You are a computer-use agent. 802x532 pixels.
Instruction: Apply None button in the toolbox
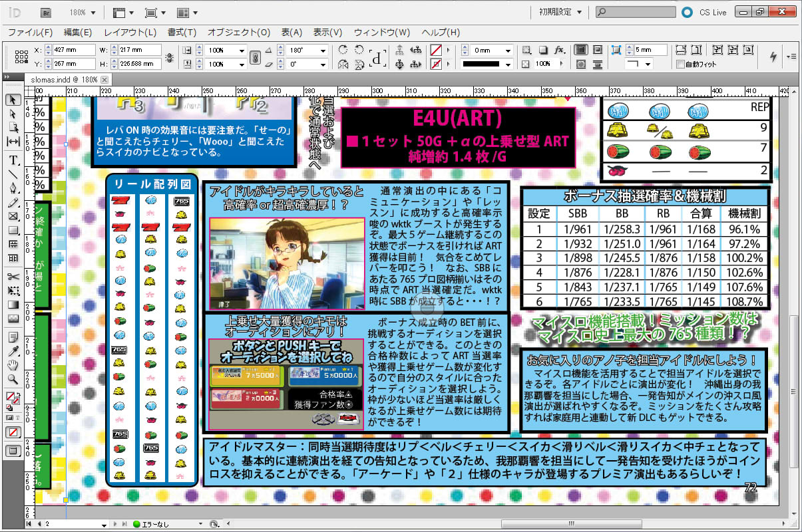13,432
